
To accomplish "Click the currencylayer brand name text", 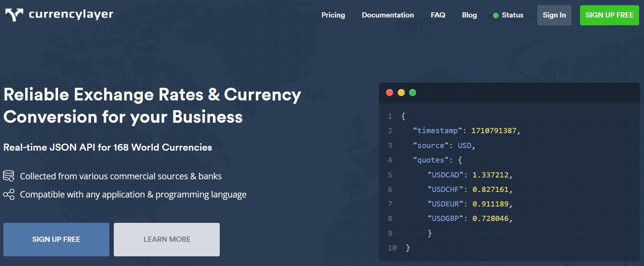I will pyautogui.click(x=71, y=15).
